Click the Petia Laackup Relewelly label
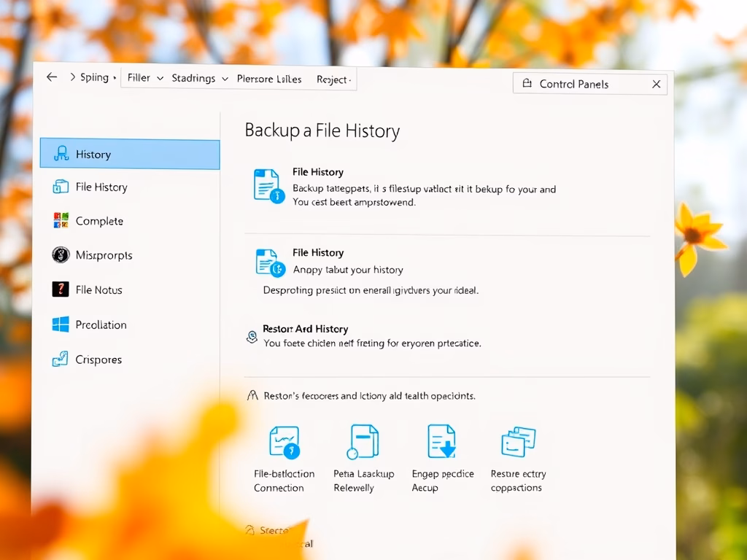Screen dimensions: 747x560 [363, 481]
